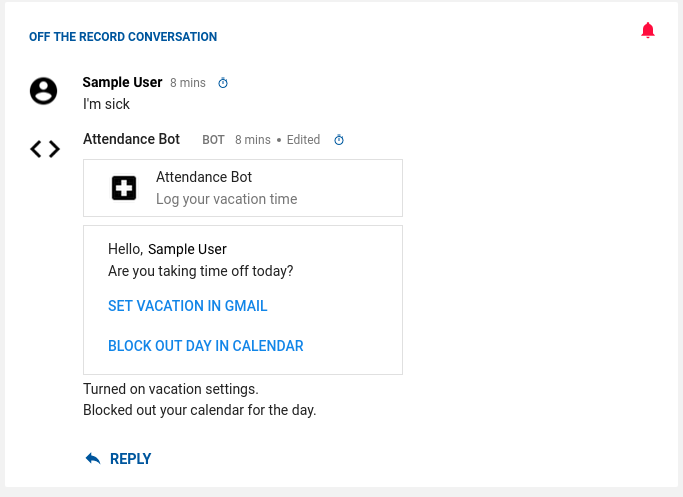
Task: Click the "Blocked out your calendar" text
Action: point(199,410)
